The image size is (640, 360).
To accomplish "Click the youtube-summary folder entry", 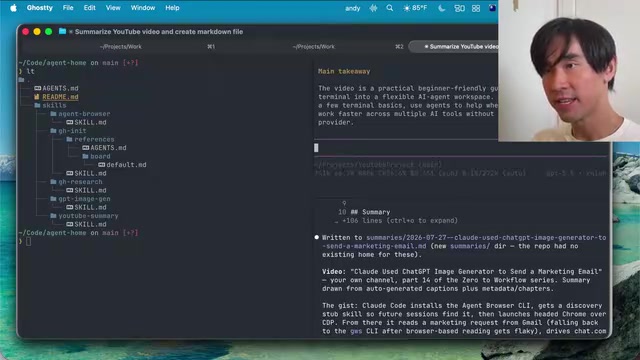I will tap(88, 216).
